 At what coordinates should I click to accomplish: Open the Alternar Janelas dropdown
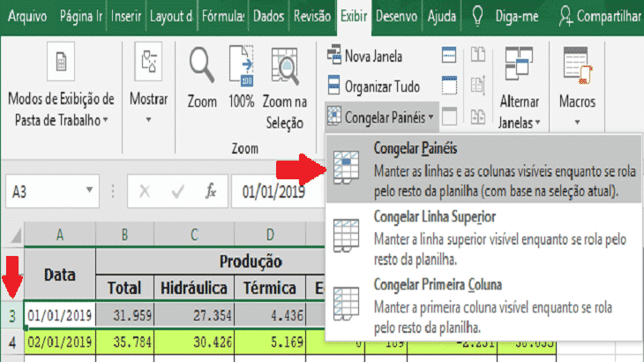(x=519, y=87)
